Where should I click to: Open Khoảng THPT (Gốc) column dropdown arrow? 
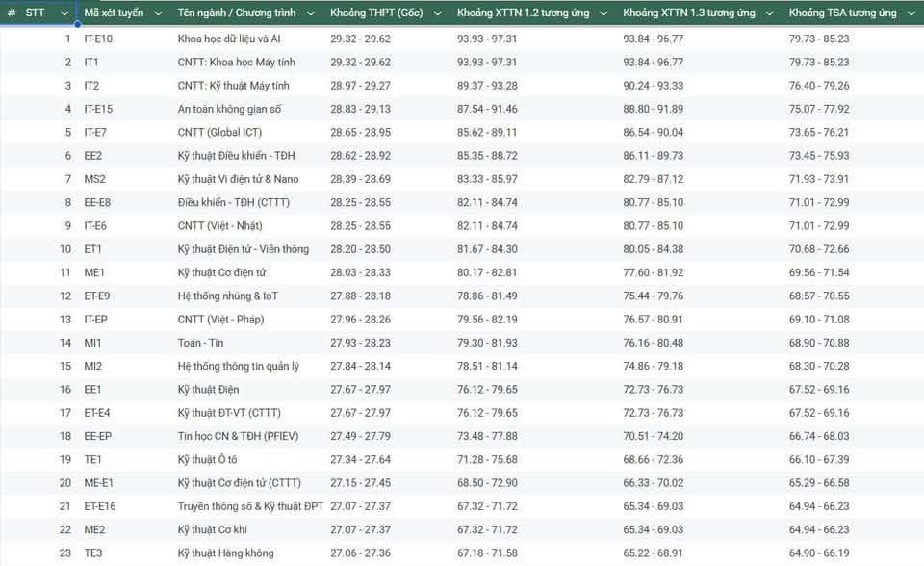coord(437,13)
